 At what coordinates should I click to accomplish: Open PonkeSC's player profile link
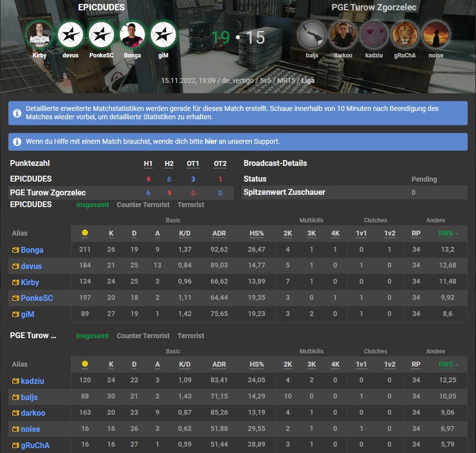click(x=37, y=298)
